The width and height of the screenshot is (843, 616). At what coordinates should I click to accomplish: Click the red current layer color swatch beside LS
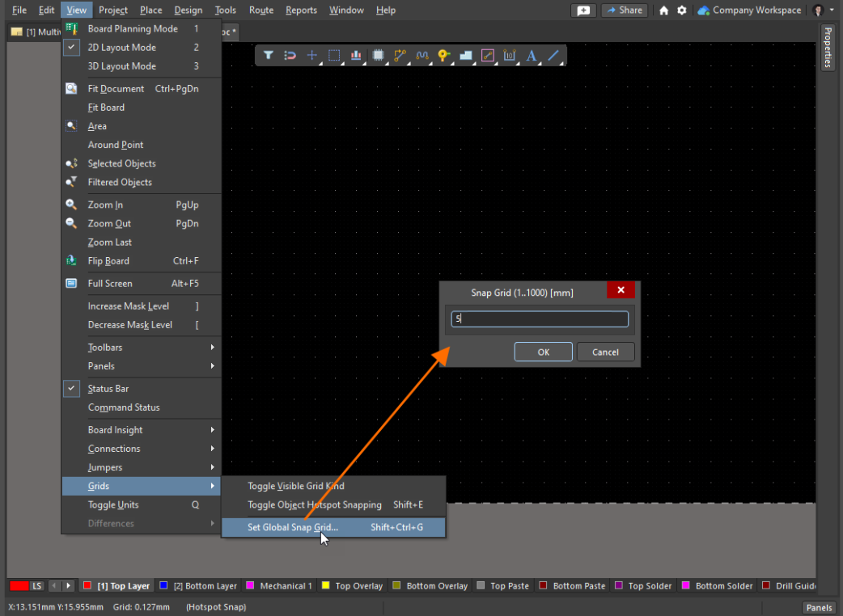[19, 586]
